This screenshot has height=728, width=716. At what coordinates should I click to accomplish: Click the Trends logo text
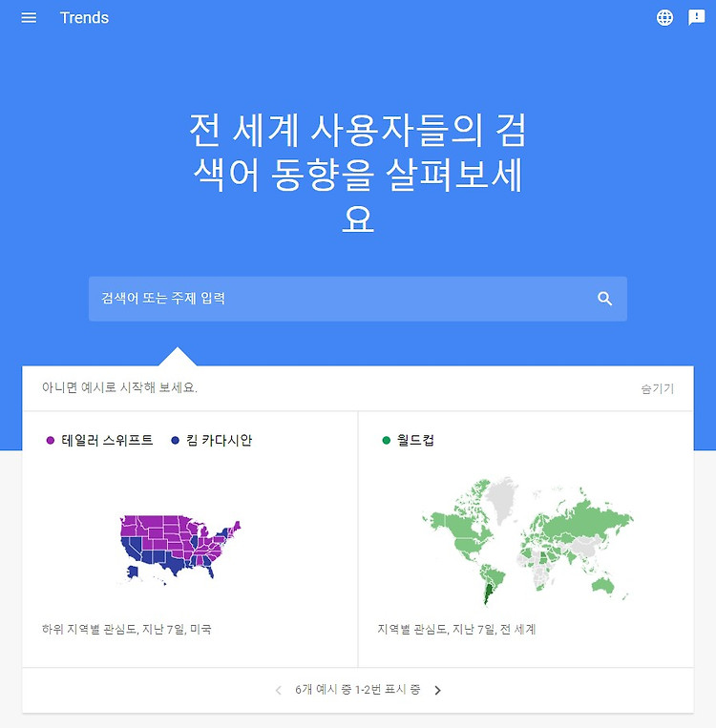(x=84, y=17)
